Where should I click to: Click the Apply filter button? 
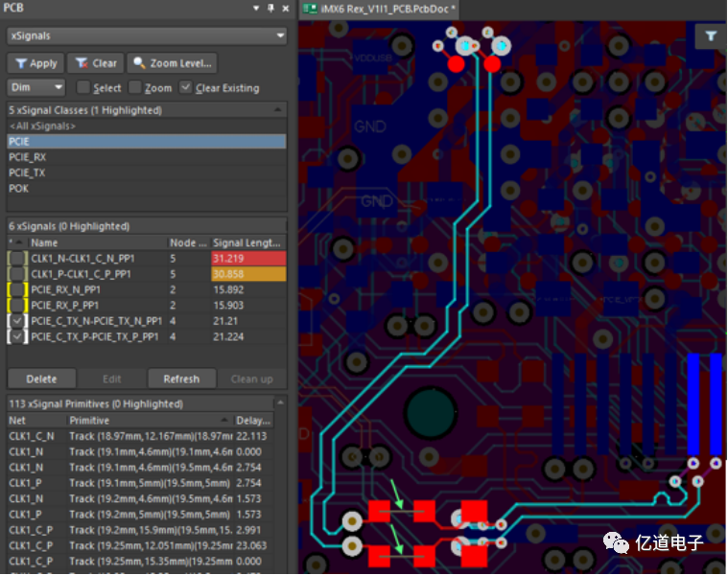click(35, 63)
